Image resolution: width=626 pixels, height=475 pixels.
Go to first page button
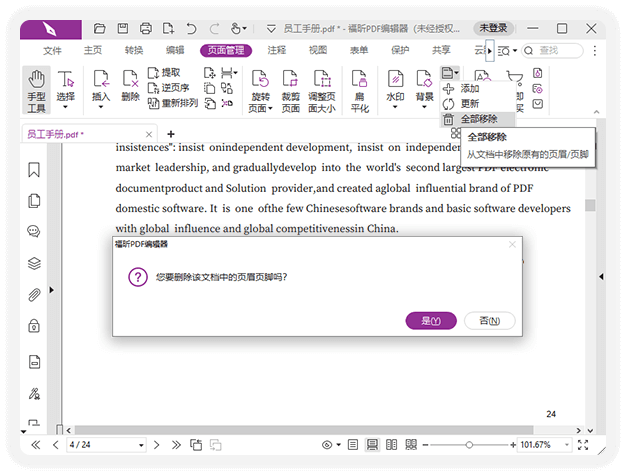click(x=36, y=445)
